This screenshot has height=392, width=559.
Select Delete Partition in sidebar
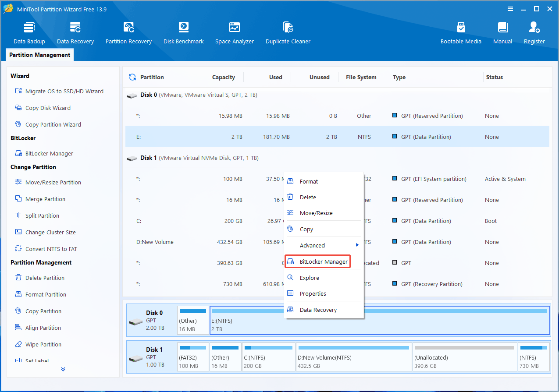[39, 278]
